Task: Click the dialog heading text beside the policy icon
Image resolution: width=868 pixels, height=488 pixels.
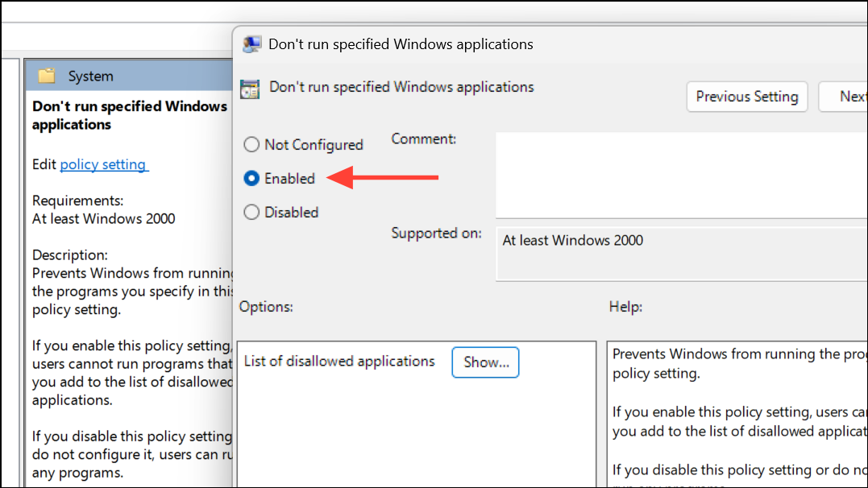Action: click(401, 87)
